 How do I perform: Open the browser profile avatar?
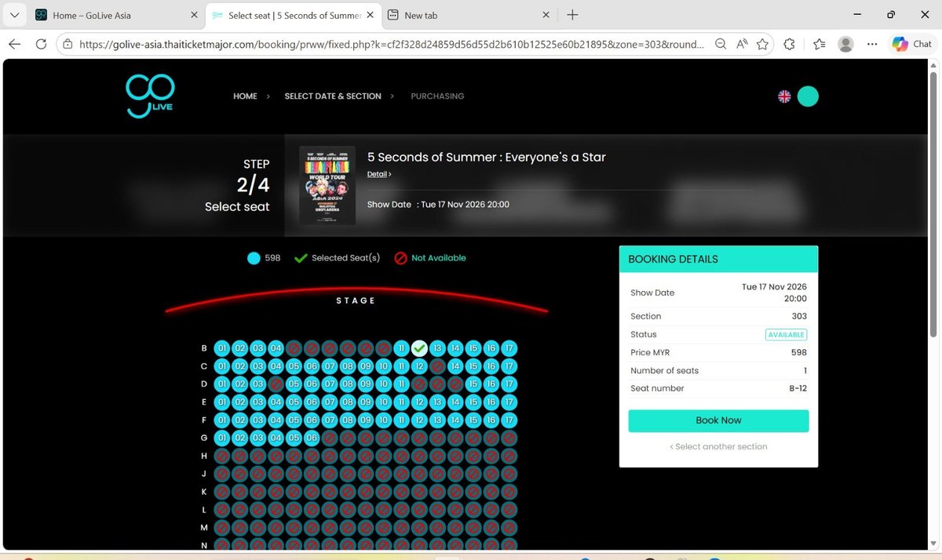click(845, 45)
